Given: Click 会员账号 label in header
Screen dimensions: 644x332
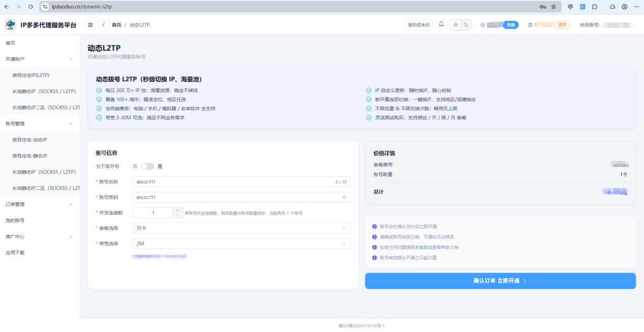Looking at the screenshot, I should tap(590, 25).
